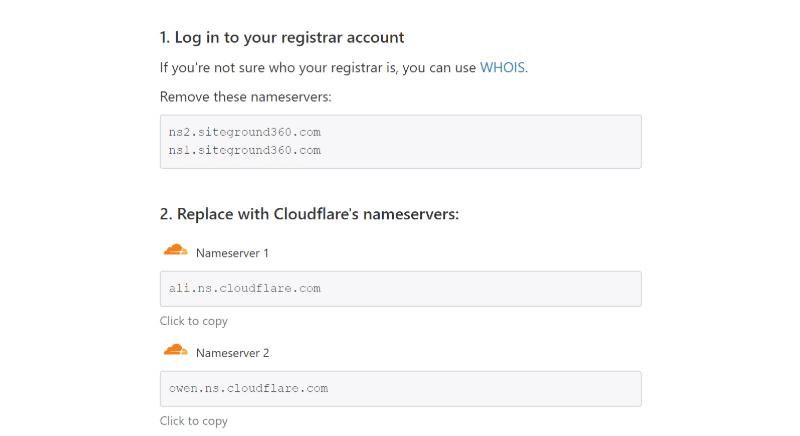Click the ns1.siteground360.com nameserver line
800x436 pixels.
pyautogui.click(x=244, y=150)
